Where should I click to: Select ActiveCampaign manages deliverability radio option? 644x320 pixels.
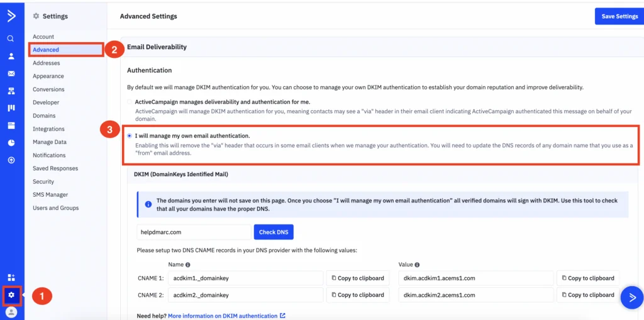(130, 101)
